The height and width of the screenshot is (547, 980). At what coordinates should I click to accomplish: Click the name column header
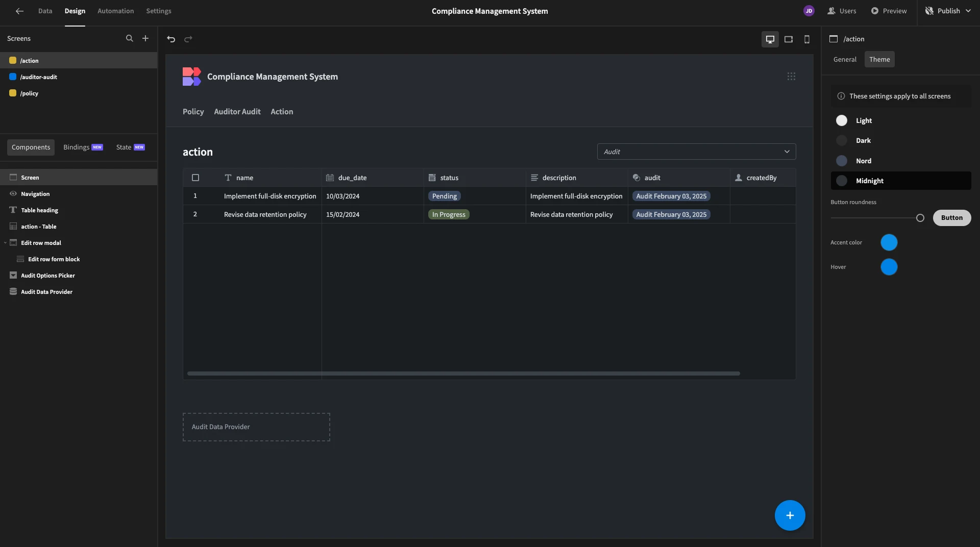[271, 178]
